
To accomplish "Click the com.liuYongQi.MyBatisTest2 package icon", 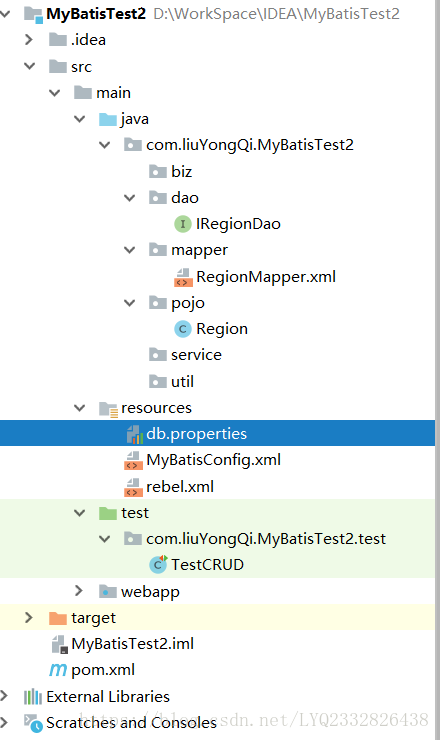I will (133, 145).
